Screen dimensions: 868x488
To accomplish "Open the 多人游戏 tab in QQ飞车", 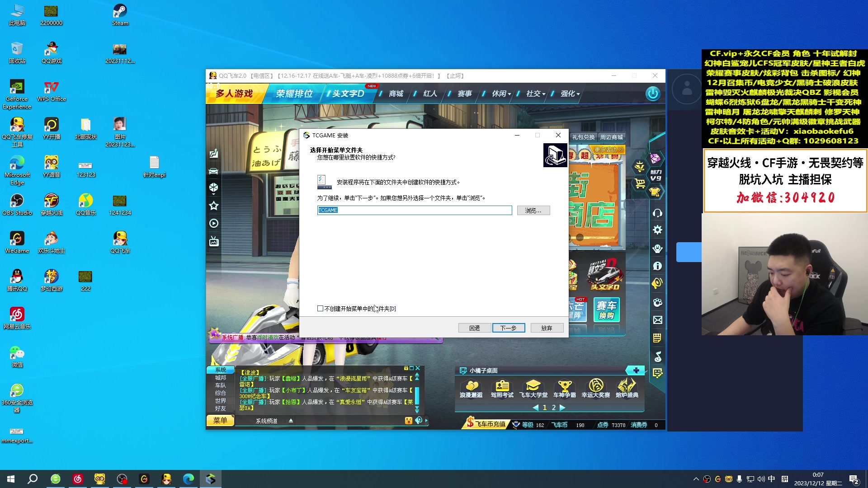I will point(234,94).
